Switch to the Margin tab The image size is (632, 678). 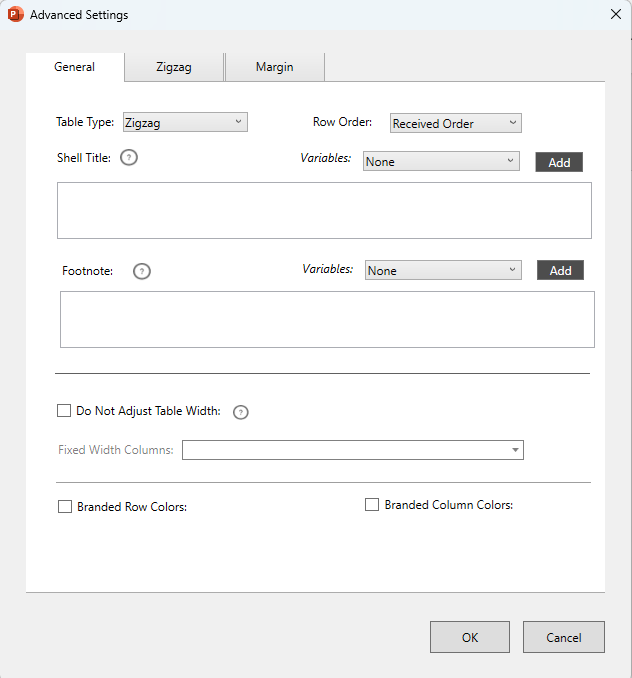click(275, 67)
